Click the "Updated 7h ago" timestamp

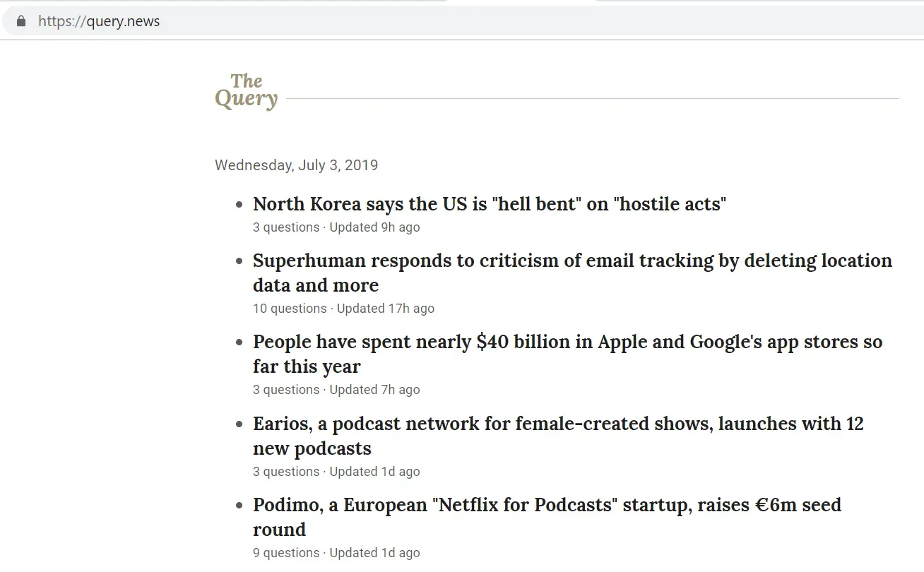374,390
